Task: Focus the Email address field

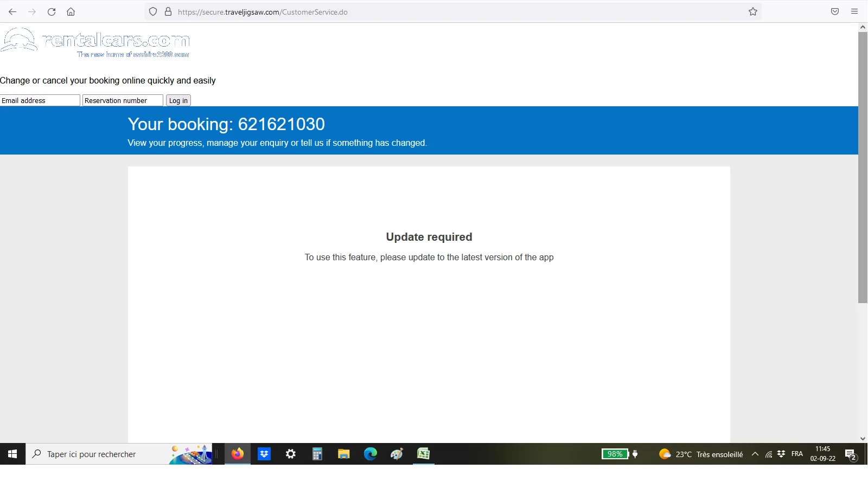Action: (40, 101)
